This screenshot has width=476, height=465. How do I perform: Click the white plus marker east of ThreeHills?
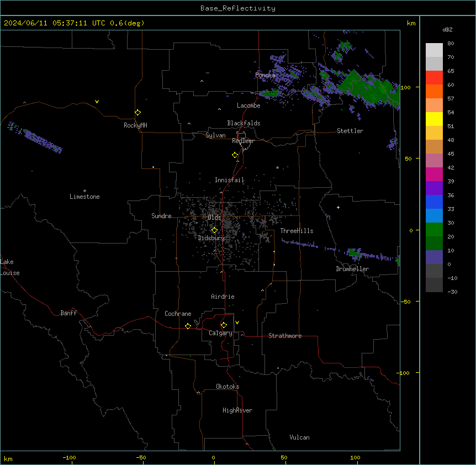(338, 207)
